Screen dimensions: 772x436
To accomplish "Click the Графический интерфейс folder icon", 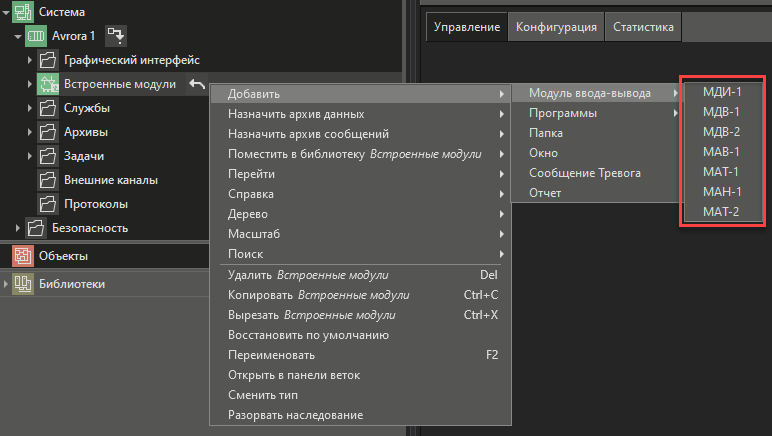I will [48, 60].
